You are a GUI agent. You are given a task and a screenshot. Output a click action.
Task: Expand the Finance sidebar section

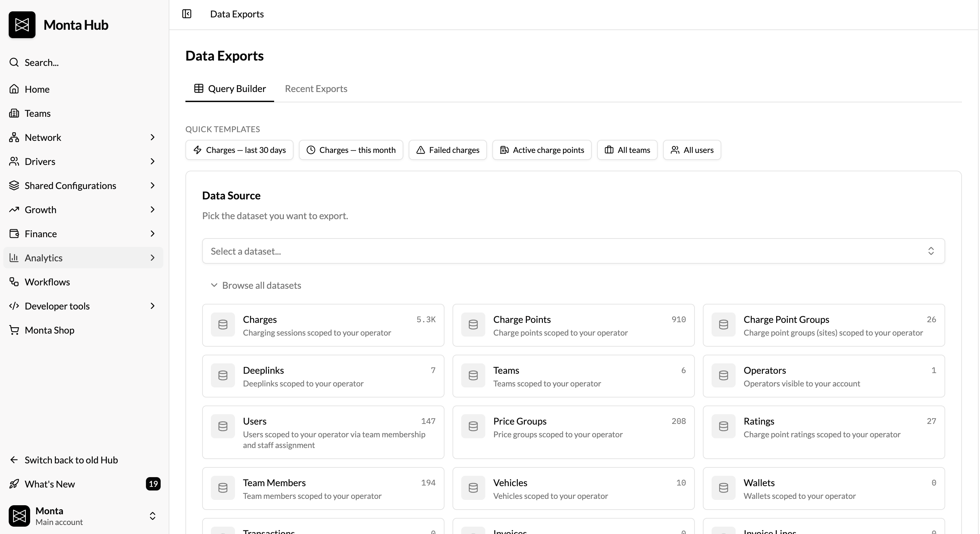[83, 234]
